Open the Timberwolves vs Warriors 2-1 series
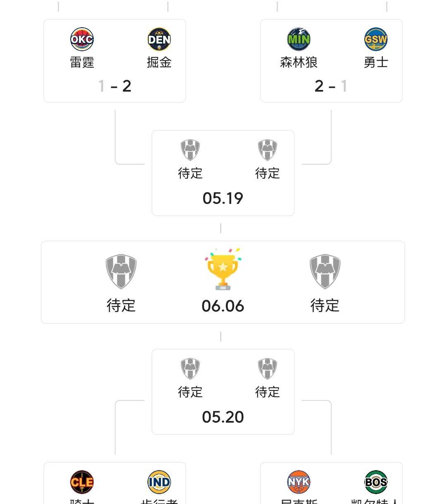 coord(331,61)
